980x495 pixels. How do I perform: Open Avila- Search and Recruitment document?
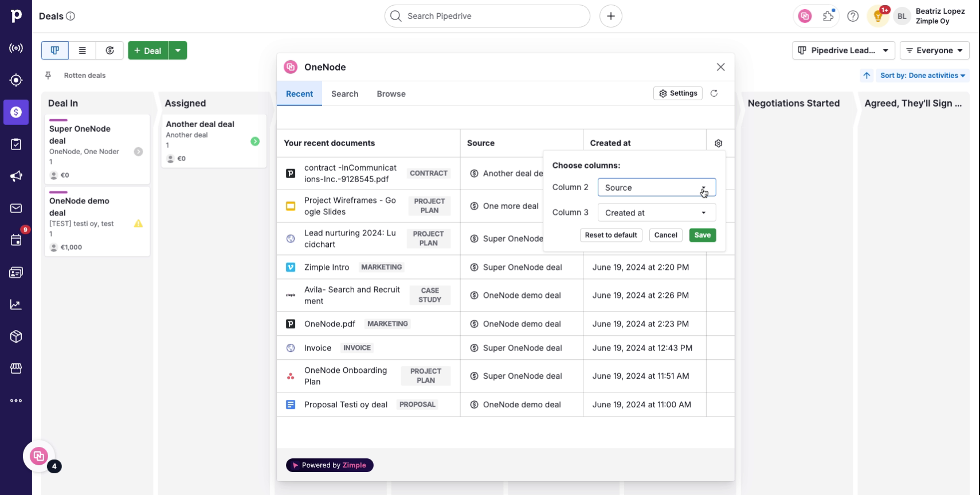tap(352, 296)
